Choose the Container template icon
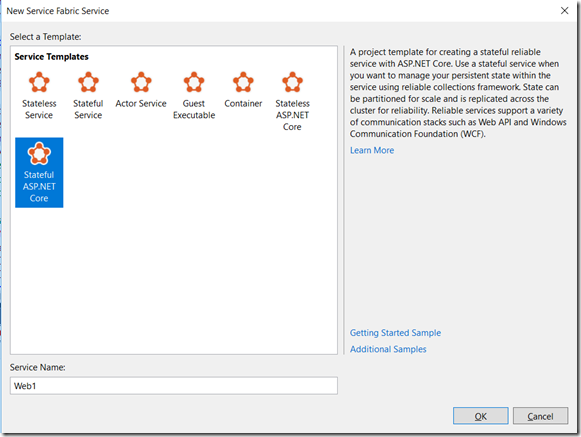Screen dimensions: 581x437 [243, 82]
